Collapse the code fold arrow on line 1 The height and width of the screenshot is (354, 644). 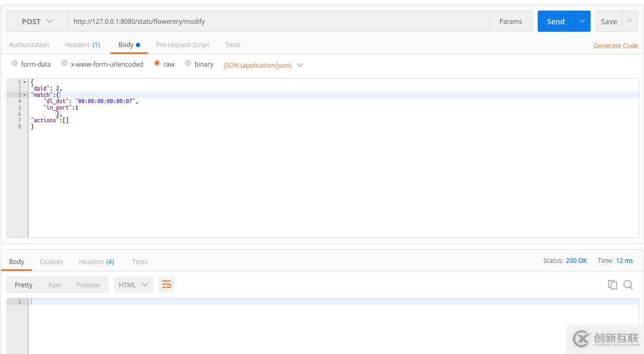tap(25, 82)
